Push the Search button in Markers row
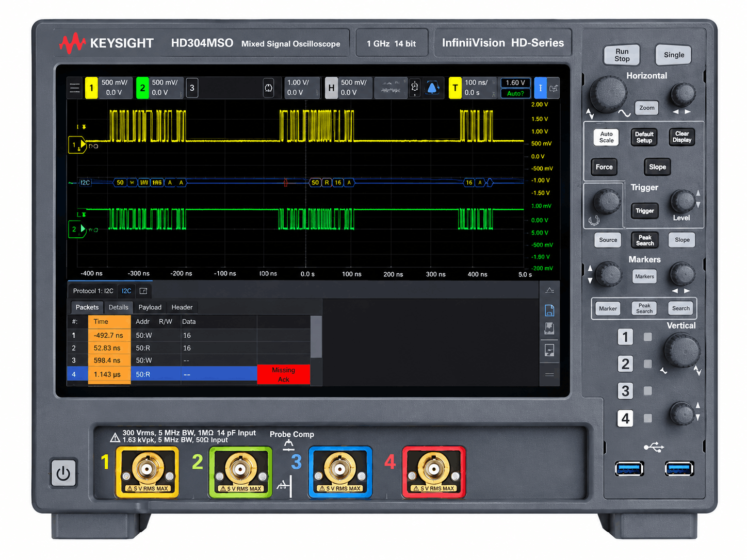 click(680, 308)
